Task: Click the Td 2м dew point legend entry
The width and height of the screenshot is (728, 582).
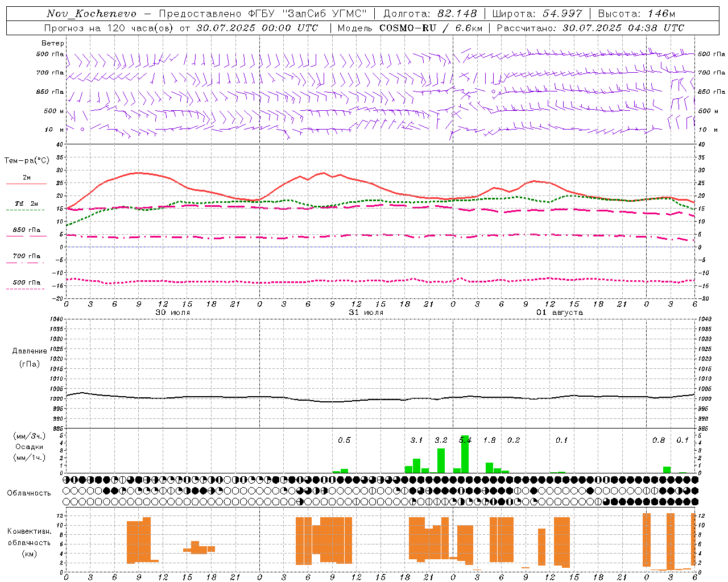Action: (x=26, y=203)
